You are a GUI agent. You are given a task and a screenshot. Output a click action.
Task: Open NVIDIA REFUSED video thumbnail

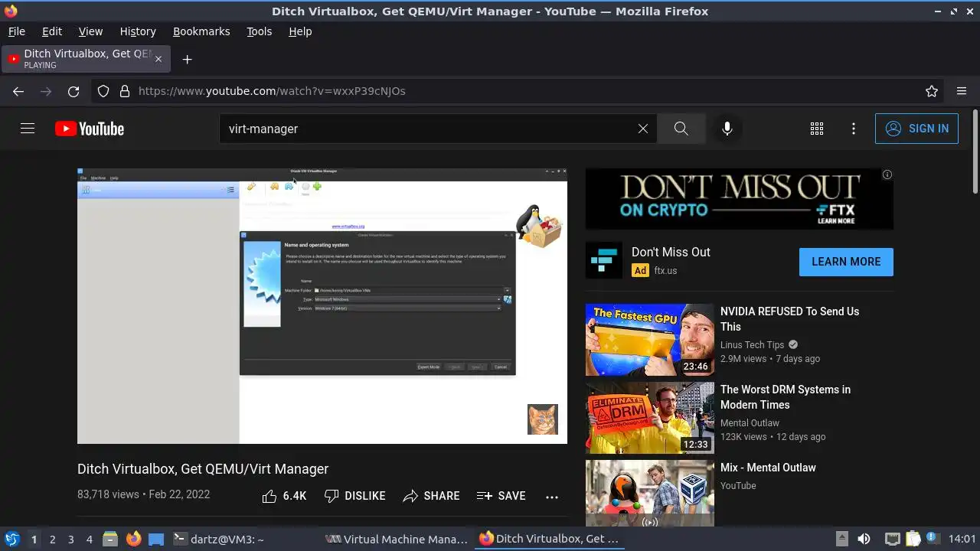click(x=650, y=340)
